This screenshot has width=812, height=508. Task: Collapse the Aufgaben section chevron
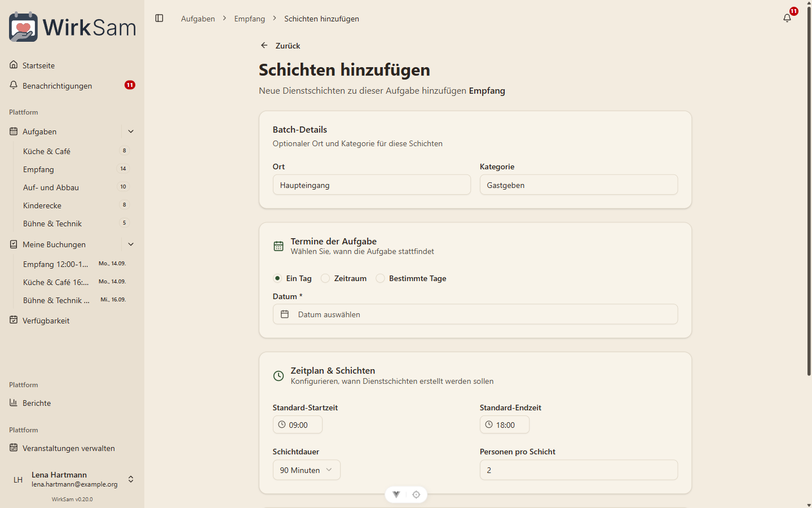pos(131,132)
